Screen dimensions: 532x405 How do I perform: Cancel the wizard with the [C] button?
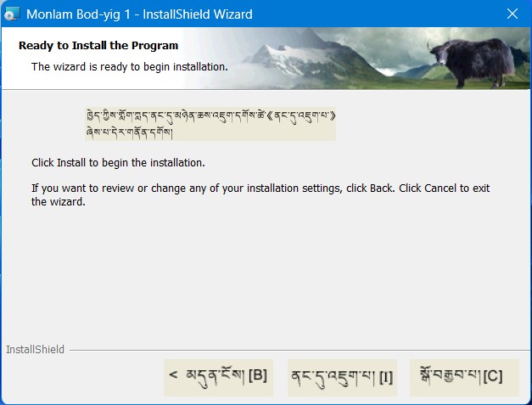pos(464,377)
